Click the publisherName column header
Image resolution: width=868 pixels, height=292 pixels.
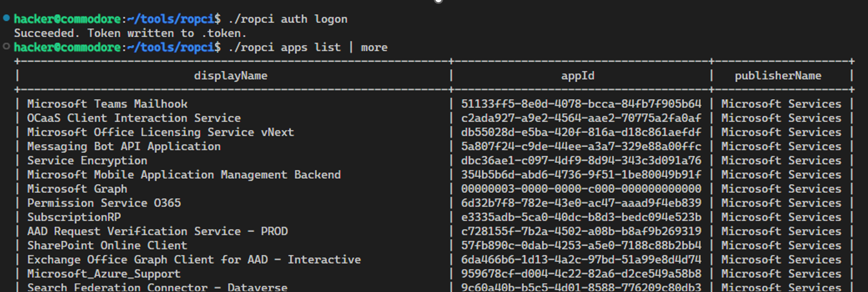(x=778, y=75)
